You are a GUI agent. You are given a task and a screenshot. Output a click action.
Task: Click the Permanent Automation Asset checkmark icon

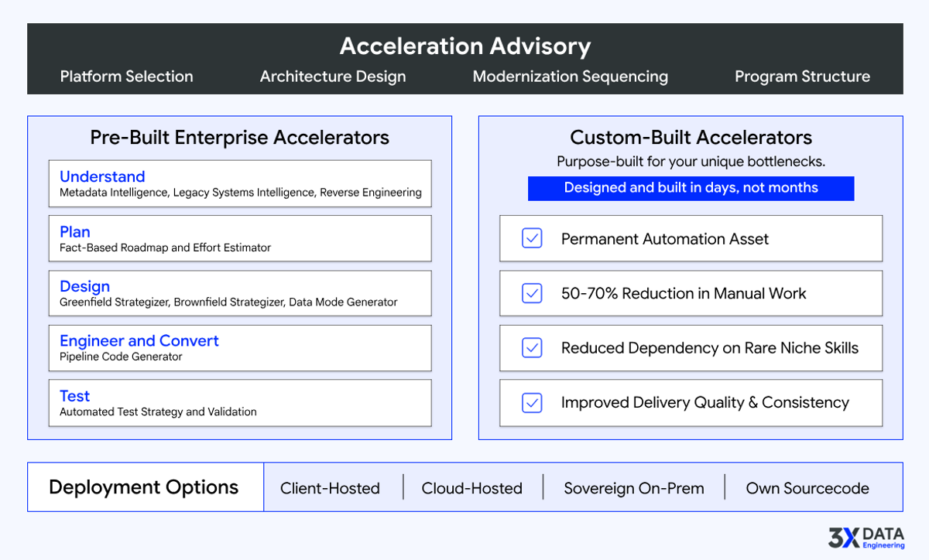coord(532,238)
